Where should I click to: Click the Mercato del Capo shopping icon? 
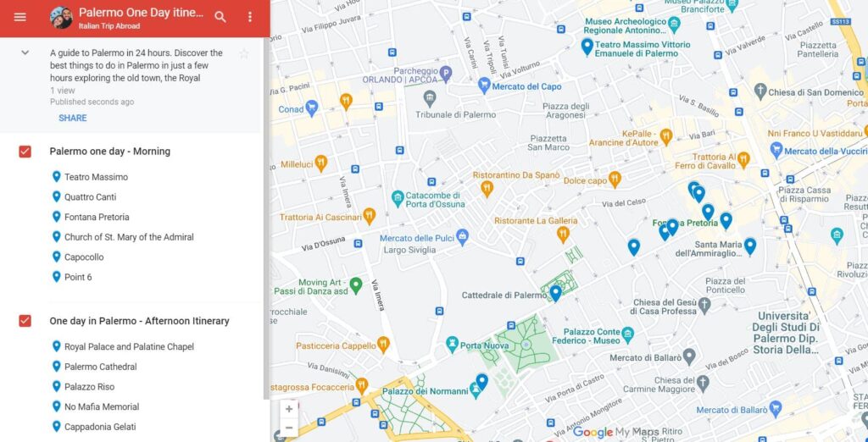484,86
